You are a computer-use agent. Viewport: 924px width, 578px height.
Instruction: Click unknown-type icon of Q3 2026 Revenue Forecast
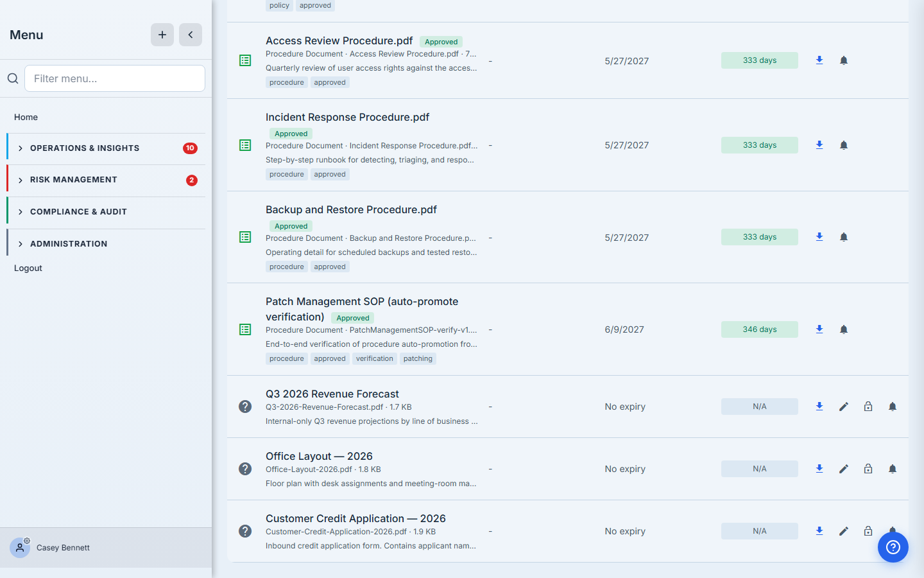click(245, 407)
